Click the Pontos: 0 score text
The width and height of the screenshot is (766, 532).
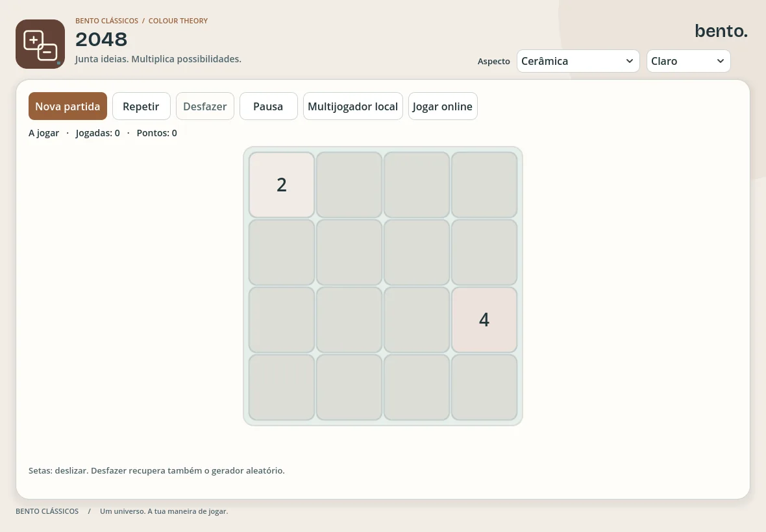coord(157,133)
